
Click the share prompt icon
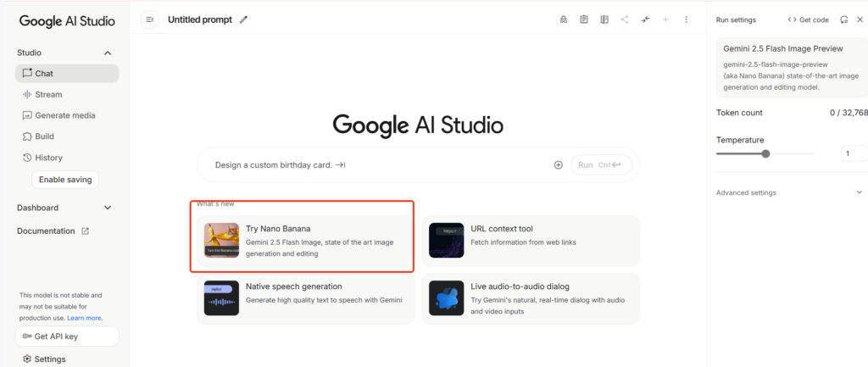click(625, 19)
